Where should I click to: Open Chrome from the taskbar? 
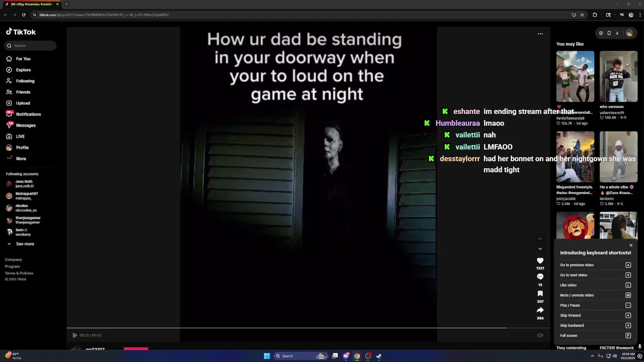tap(357, 356)
